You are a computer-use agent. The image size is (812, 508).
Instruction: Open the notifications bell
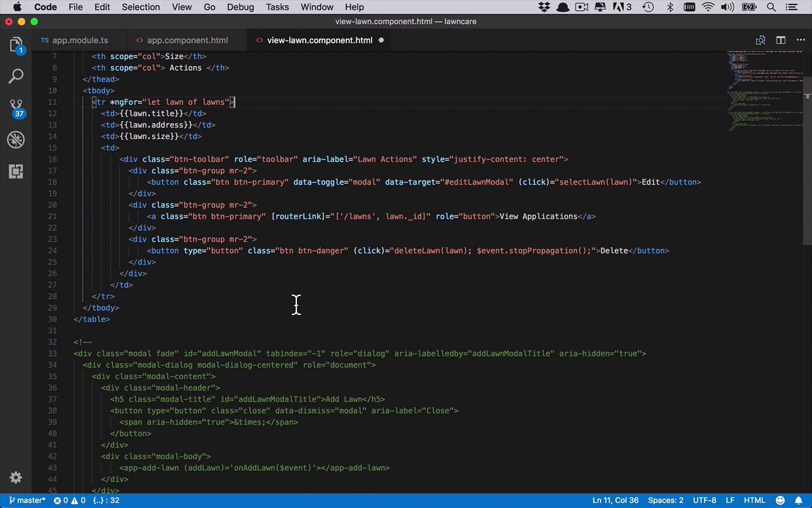tap(799, 500)
